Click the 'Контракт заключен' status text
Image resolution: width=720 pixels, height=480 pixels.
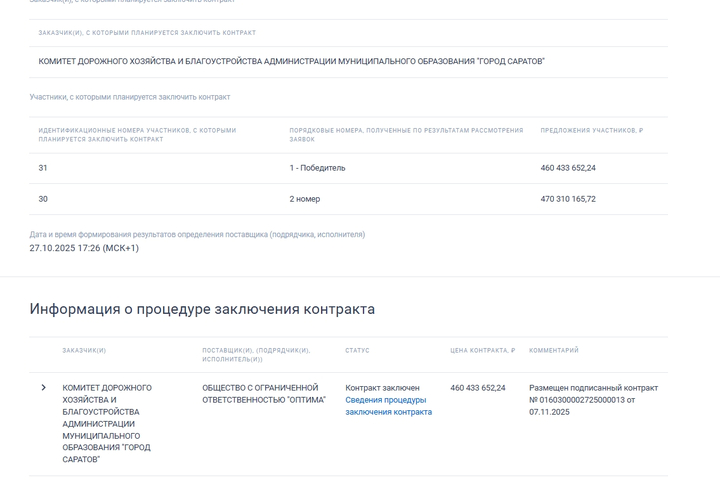tap(382, 388)
